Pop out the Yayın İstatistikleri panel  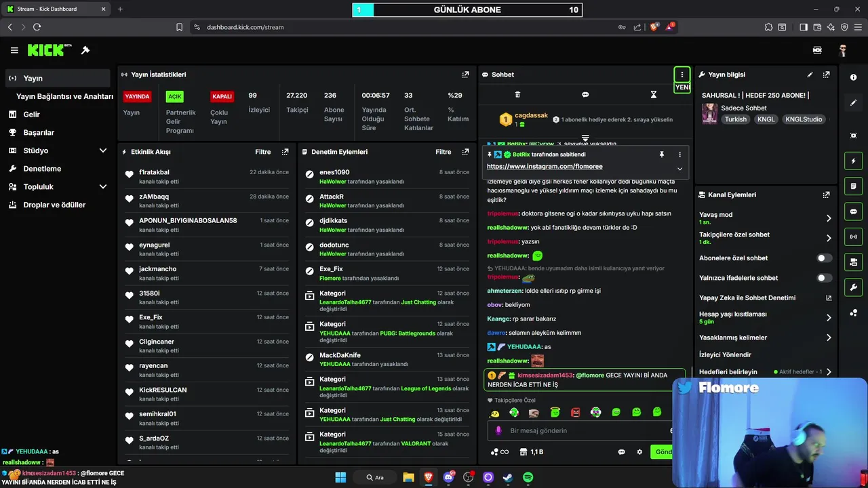click(465, 75)
